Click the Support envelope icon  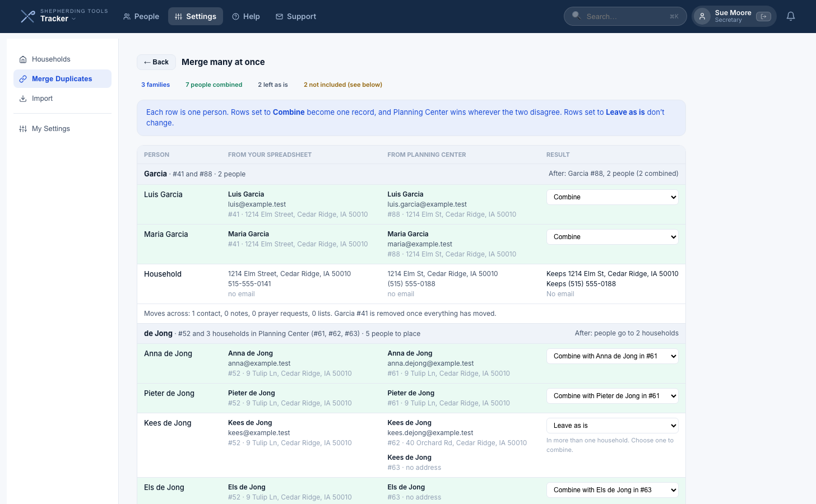point(279,17)
